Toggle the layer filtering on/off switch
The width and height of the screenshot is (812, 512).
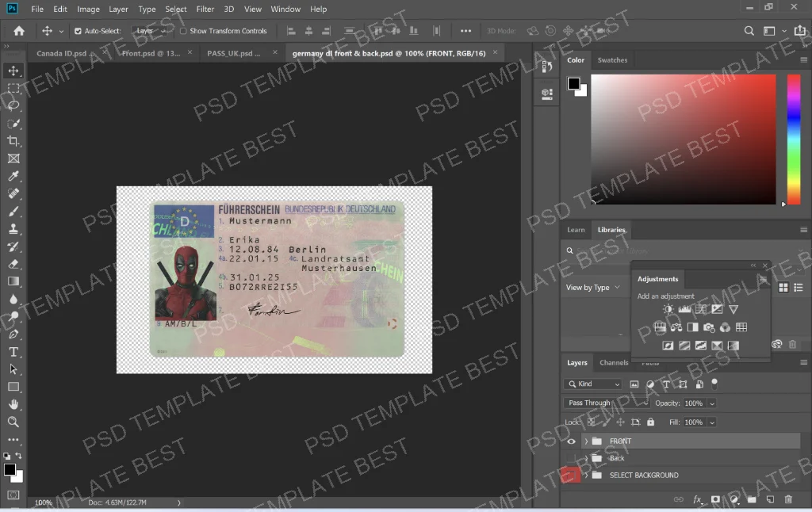714,384
